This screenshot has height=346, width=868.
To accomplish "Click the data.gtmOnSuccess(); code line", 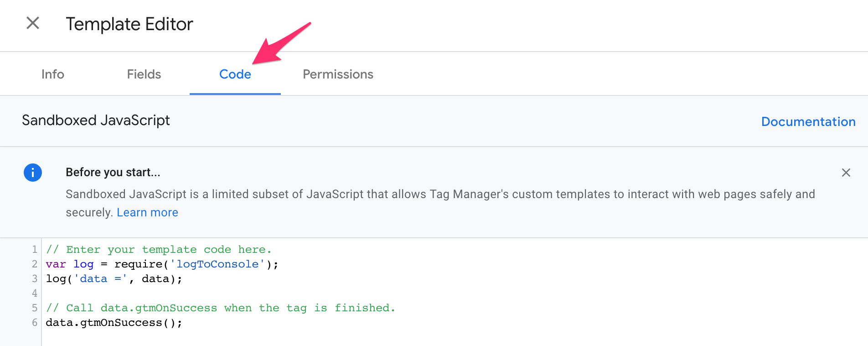I will pyautogui.click(x=114, y=322).
